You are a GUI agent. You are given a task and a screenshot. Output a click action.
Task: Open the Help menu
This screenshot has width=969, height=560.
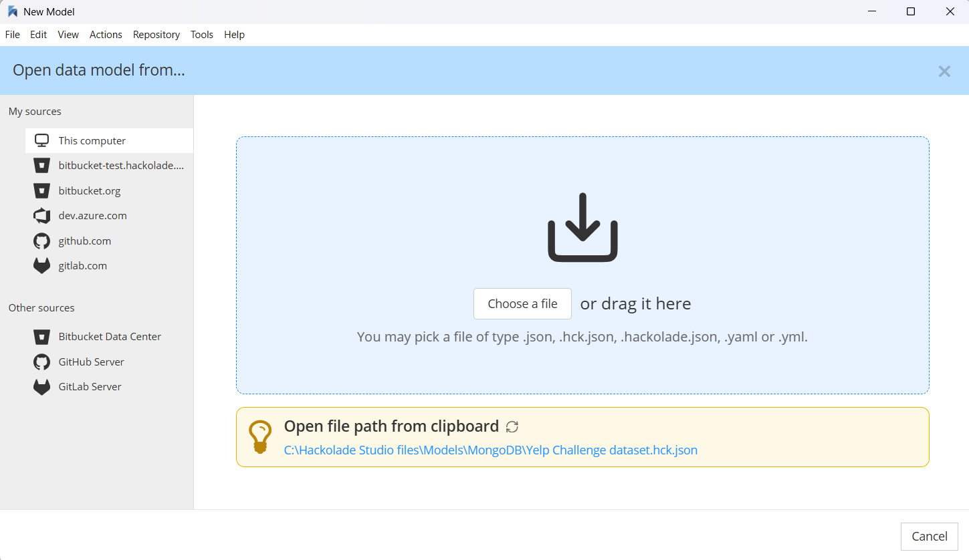pyautogui.click(x=234, y=35)
